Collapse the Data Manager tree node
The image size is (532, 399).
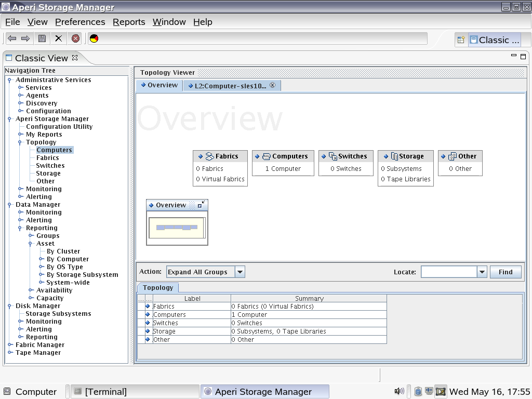(9, 205)
